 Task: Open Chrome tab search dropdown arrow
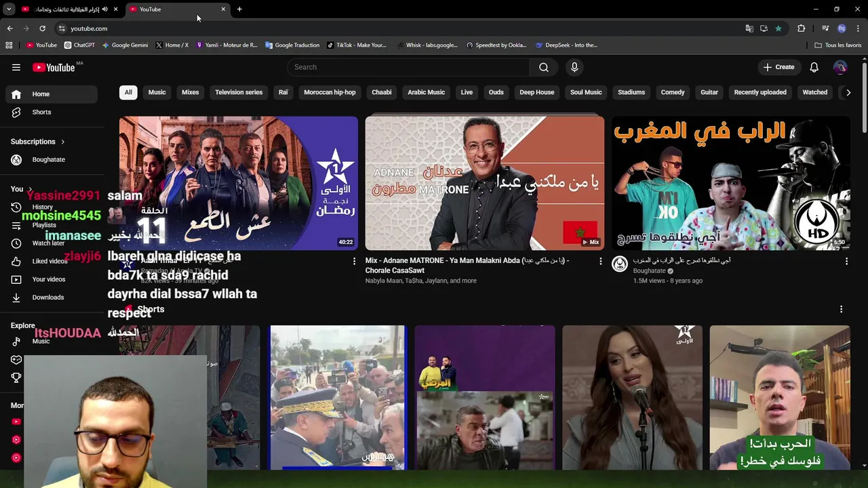point(9,9)
